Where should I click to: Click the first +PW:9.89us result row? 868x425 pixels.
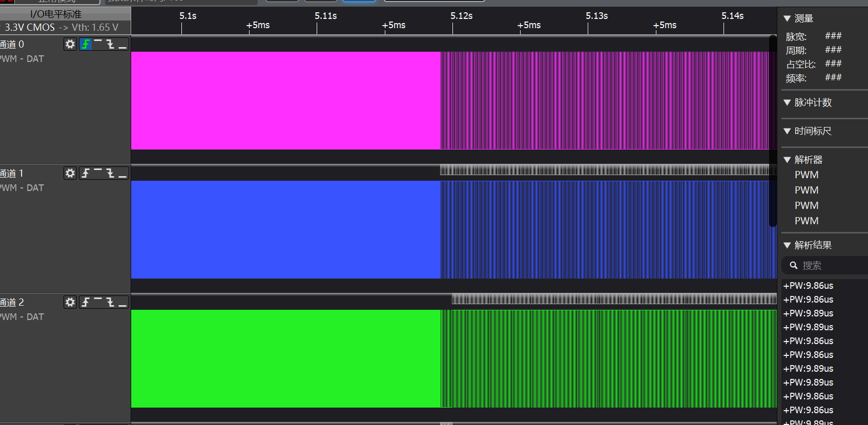(x=808, y=313)
